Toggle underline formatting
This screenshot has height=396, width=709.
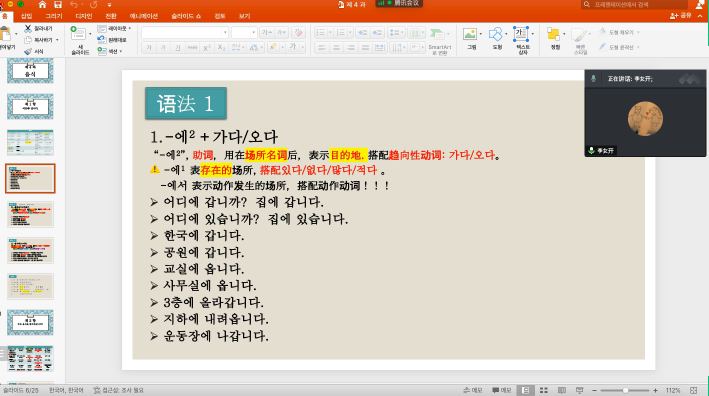(x=178, y=47)
